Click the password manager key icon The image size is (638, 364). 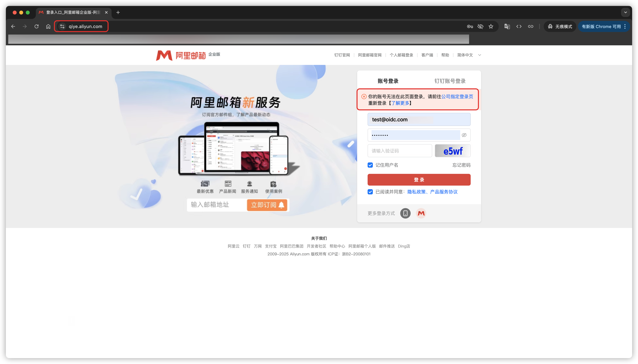tap(470, 26)
